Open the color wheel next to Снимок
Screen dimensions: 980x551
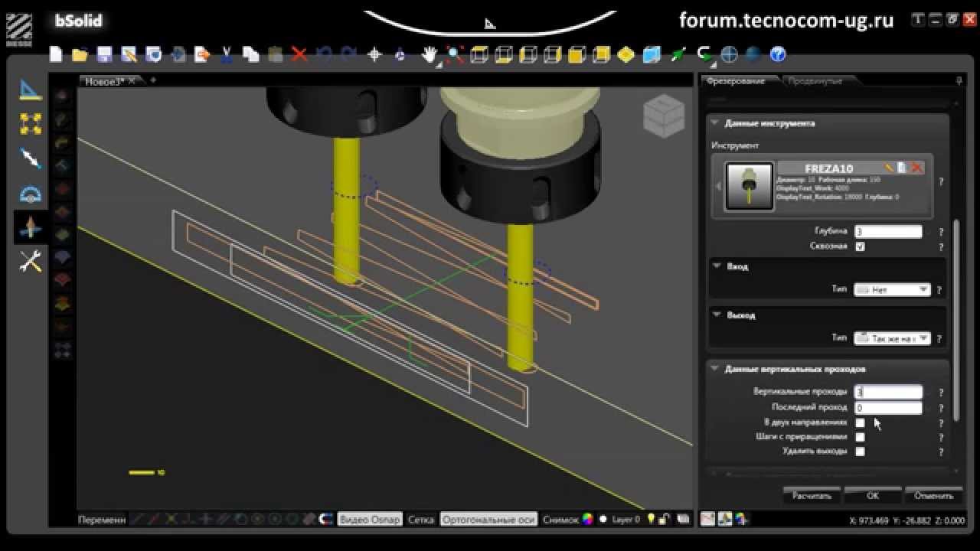pos(588,519)
